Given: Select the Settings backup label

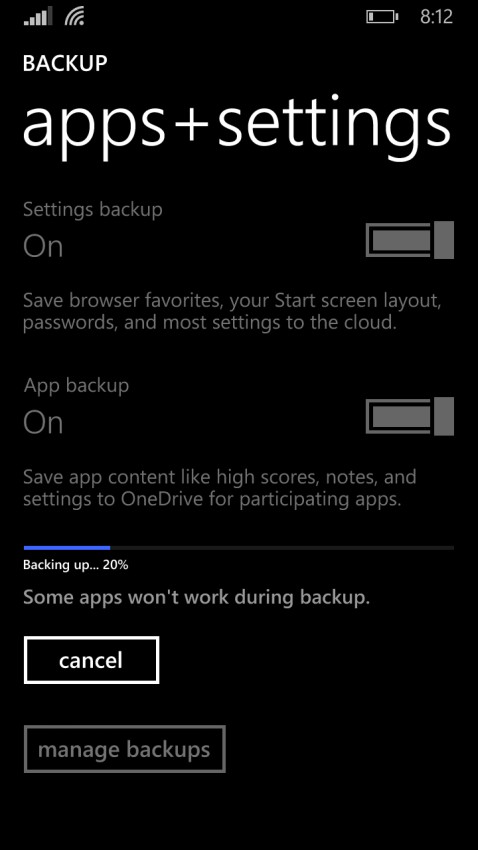Looking at the screenshot, I should click(x=93, y=209).
